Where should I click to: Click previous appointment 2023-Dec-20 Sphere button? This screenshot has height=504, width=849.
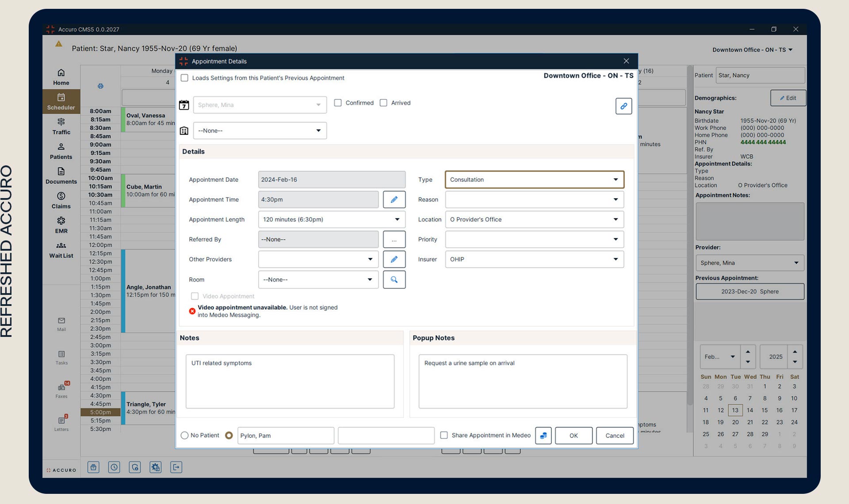click(750, 291)
